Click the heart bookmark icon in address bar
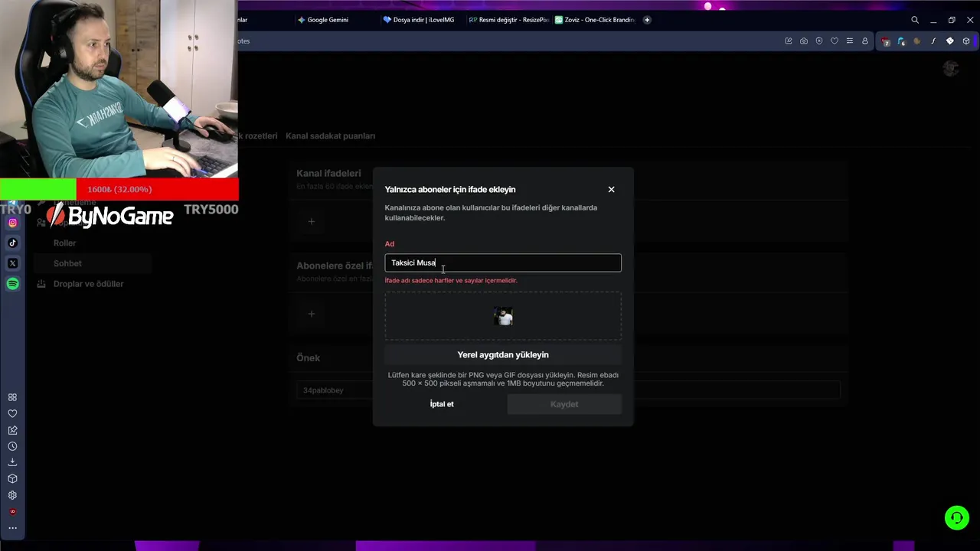This screenshot has width=980, height=551. (835, 41)
